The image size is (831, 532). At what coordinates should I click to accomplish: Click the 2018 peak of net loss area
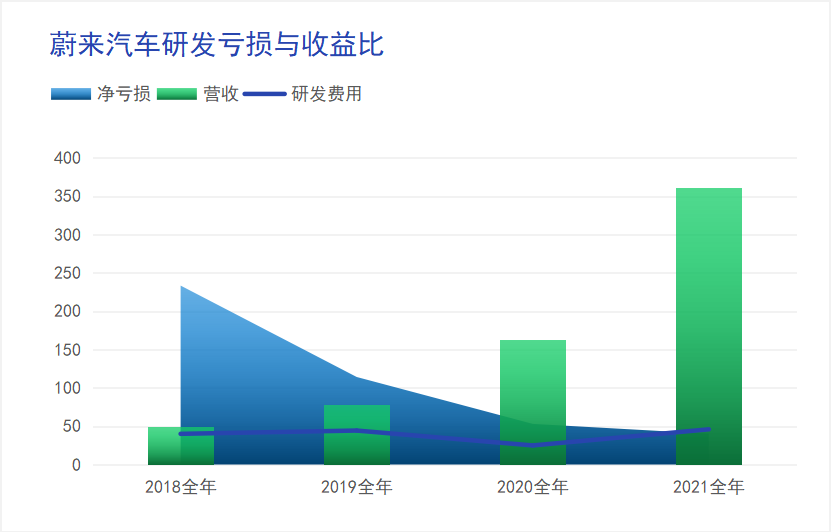coord(181,287)
